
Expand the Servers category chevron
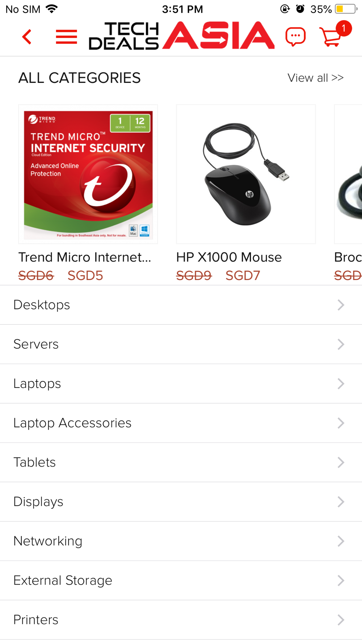click(x=341, y=344)
